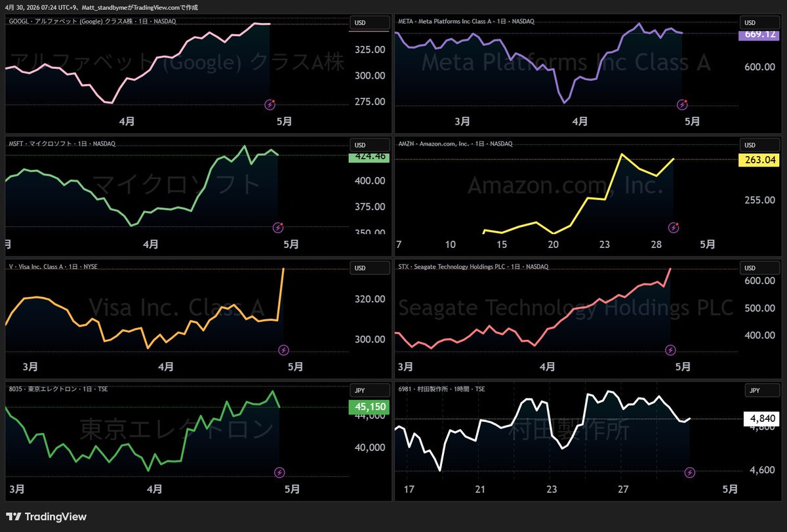Image resolution: width=787 pixels, height=532 pixels.
Task: Click the 424.46 price label on MSFT chart
Action: (369, 157)
